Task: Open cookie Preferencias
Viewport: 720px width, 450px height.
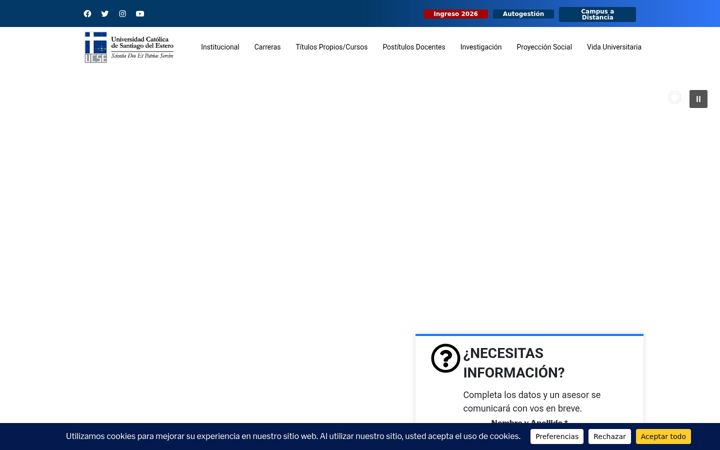Action: [557, 437]
